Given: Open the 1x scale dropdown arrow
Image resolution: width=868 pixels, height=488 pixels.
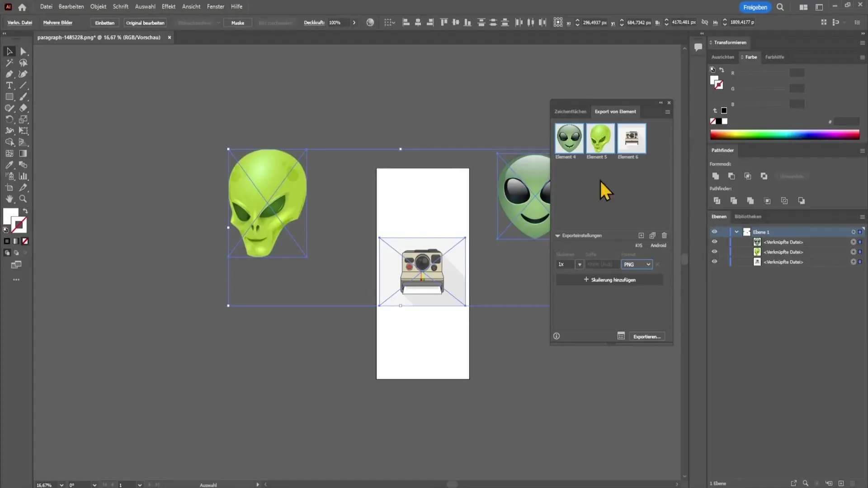Looking at the screenshot, I should pos(579,265).
